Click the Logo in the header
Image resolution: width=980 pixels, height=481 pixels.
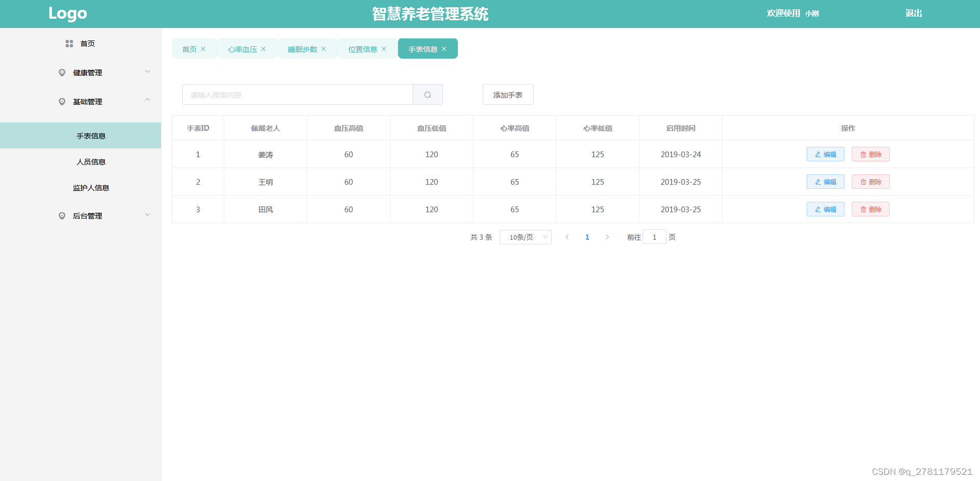(67, 13)
